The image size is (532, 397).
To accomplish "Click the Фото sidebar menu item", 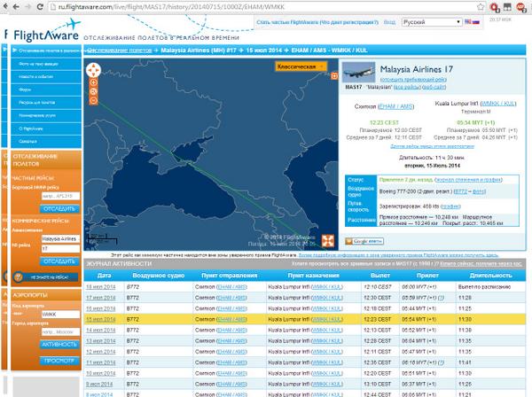I will tap(46, 64).
